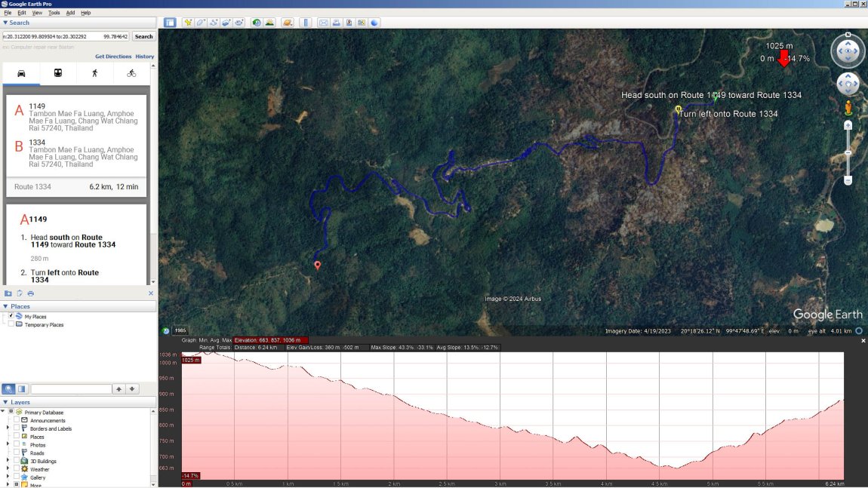Enable the Temporary Places checkbox
The height and width of the screenshot is (488, 868).
coord(11,325)
